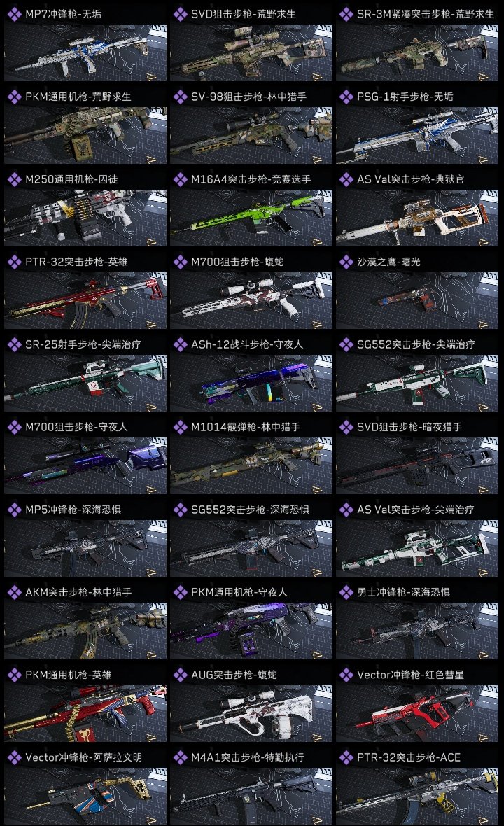Viewport: 504px width, 826px height.
Task: Select the AS Val突击步枪-典狱官 weapon image
Action: 417,218
